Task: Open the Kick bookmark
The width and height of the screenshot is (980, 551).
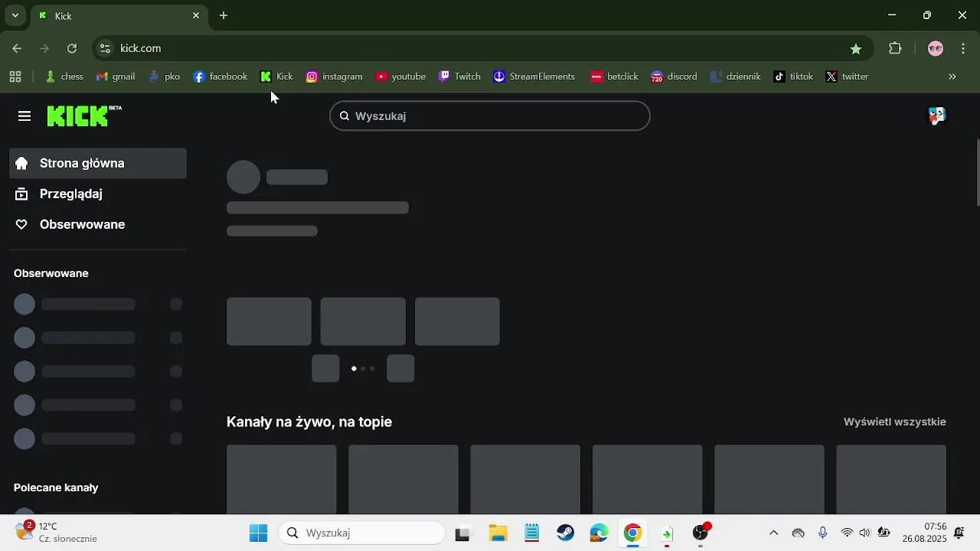Action: click(276, 77)
